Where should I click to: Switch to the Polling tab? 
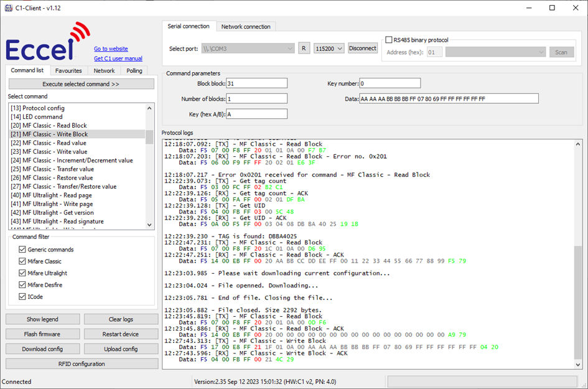point(134,71)
